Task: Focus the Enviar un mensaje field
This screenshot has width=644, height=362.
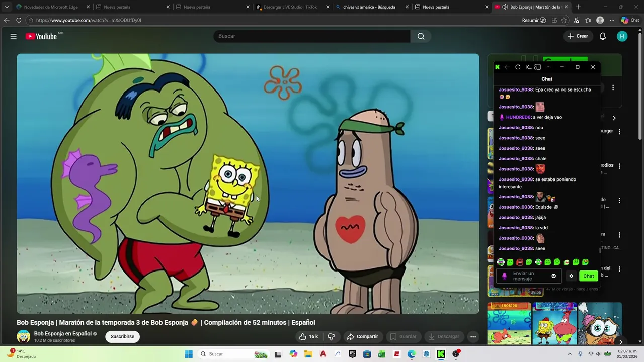Action: click(529, 276)
